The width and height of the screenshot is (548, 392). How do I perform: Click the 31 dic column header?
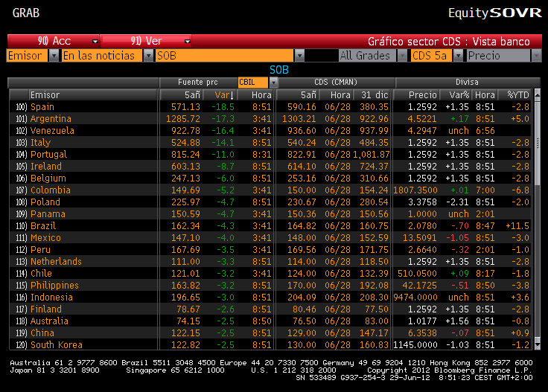[x=372, y=95]
